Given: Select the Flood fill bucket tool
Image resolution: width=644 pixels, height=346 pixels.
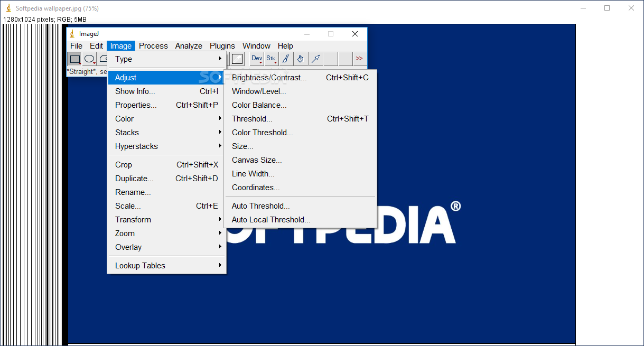Looking at the screenshot, I should (x=301, y=59).
